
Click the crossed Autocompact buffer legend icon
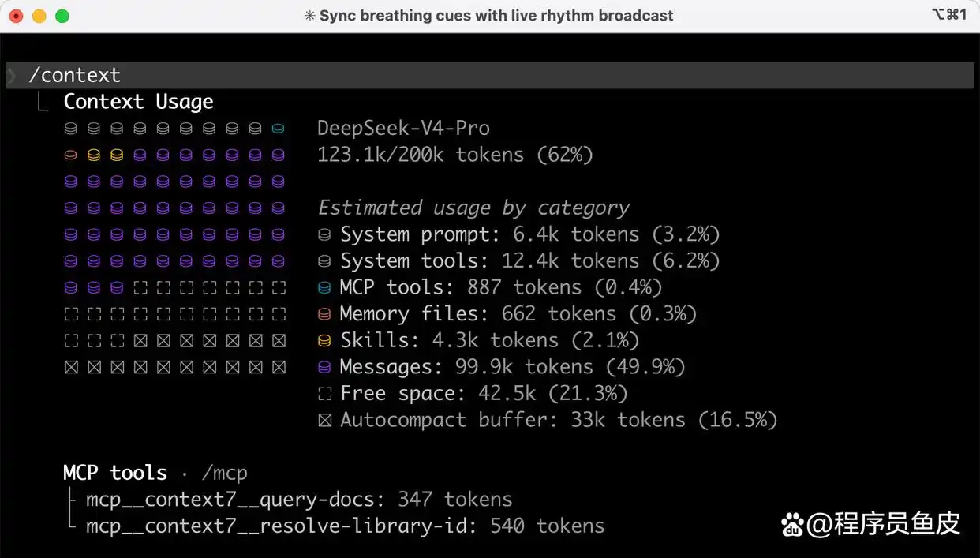point(324,420)
